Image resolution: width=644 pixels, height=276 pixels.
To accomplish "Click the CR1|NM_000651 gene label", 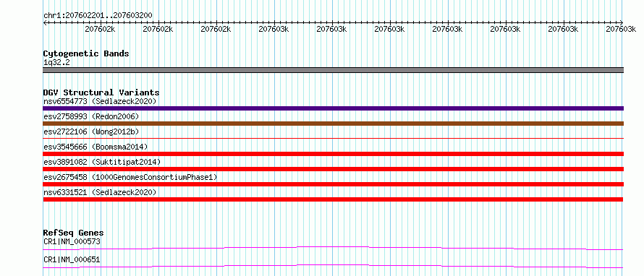I will (72, 260).
